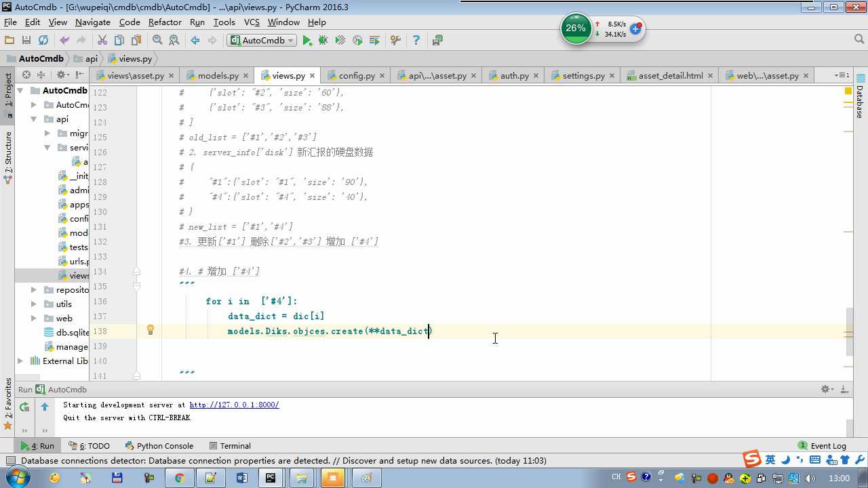
Task: Toggle the Structure tool window
Action: [x=8, y=157]
